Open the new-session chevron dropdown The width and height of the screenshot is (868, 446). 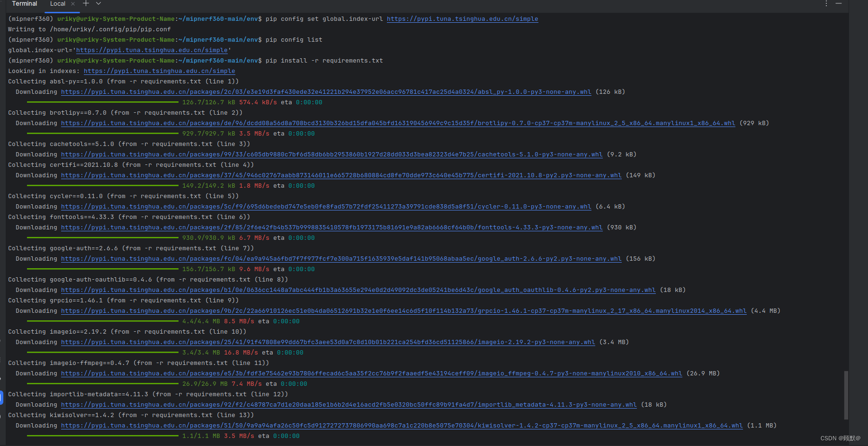pyautogui.click(x=98, y=4)
